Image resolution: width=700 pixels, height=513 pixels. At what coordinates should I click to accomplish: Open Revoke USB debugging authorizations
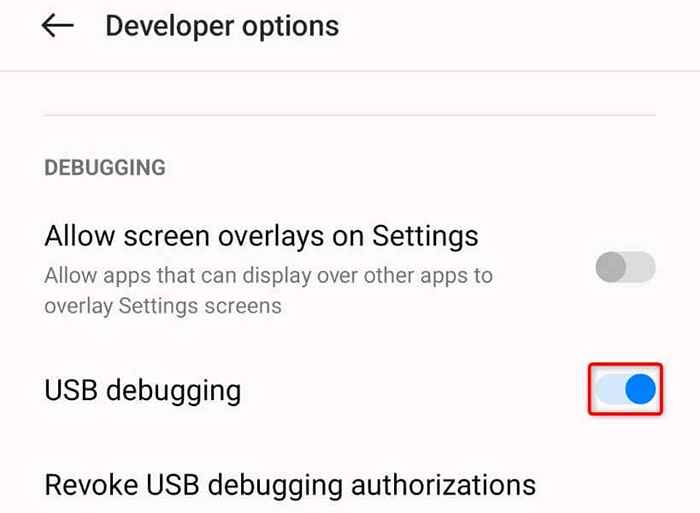290,485
